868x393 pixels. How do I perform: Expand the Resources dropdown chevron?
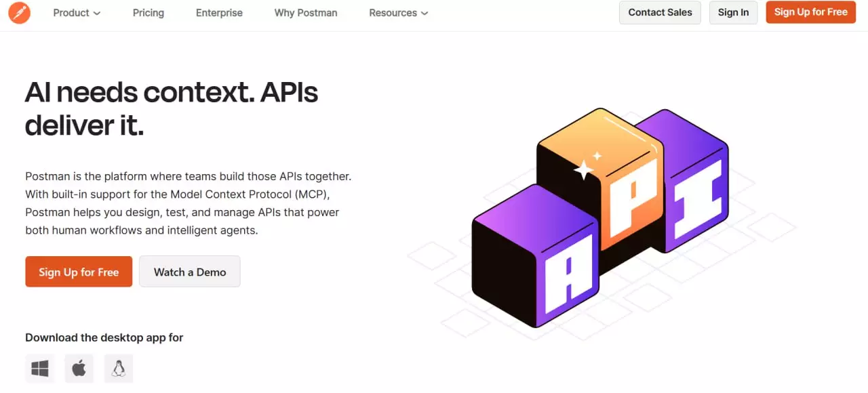[425, 14]
